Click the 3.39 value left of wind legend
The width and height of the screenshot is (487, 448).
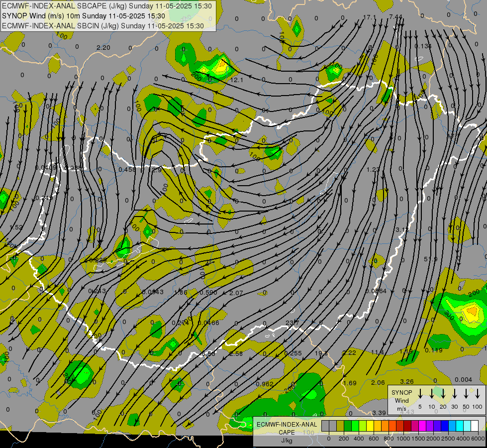pyautogui.click(x=379, y=413)
